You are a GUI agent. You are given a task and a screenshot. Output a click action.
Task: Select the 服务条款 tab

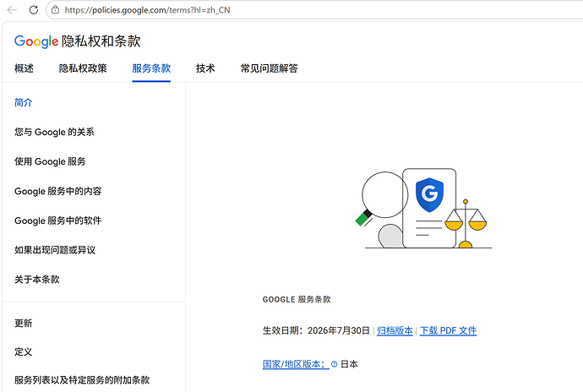151,68
